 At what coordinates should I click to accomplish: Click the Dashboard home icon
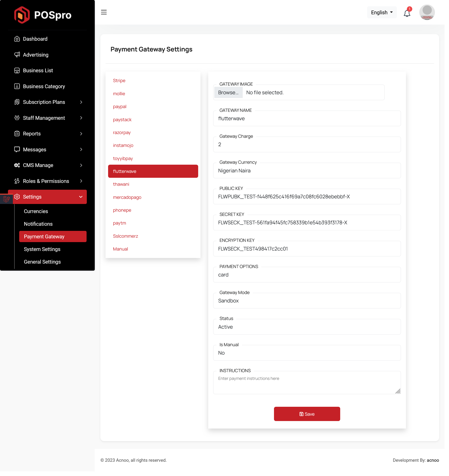pos(17,39)
